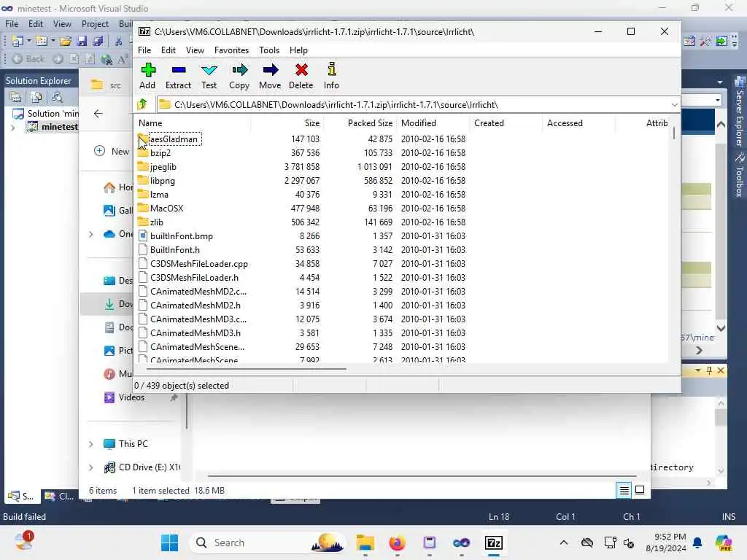
Task: Go up one folder level in 7-Zip
Action: pyautogui.click(x=142, y=104)
